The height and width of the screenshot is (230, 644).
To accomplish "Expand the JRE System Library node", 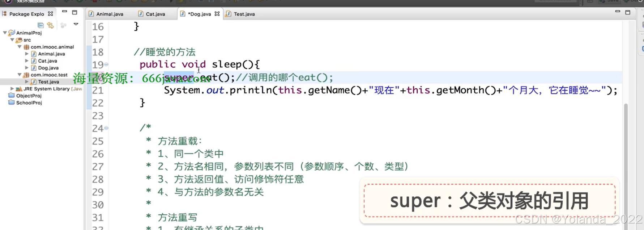I will (x=12, y=89).
